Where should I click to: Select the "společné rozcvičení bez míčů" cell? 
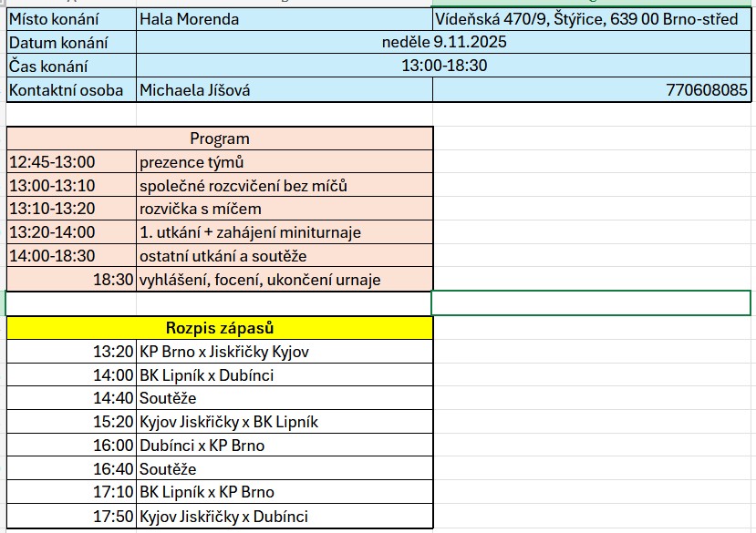tap(283, 186)
